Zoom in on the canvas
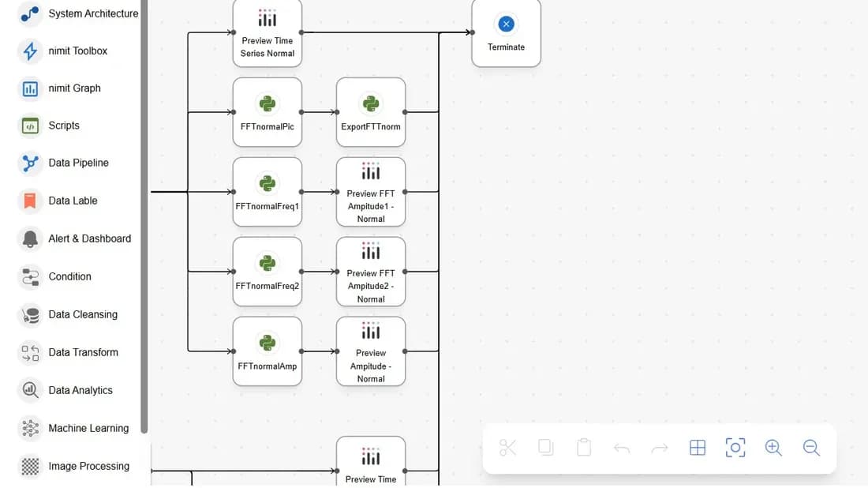The height and width of the screenshot is (488, 868). click(x=773, y=448)
